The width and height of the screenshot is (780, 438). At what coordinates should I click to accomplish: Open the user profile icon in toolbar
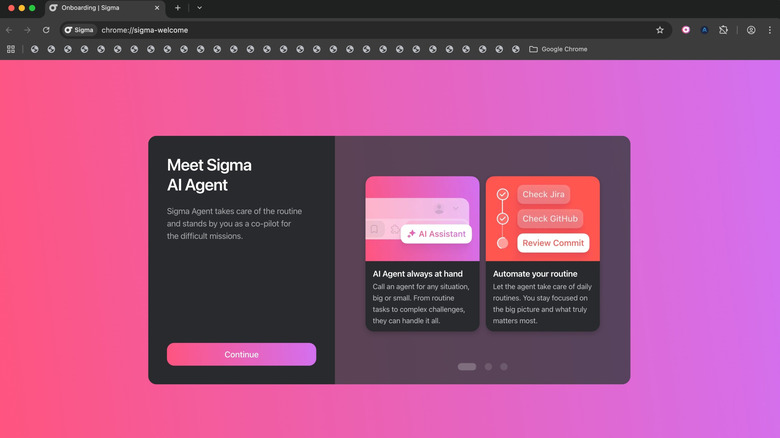751,30
